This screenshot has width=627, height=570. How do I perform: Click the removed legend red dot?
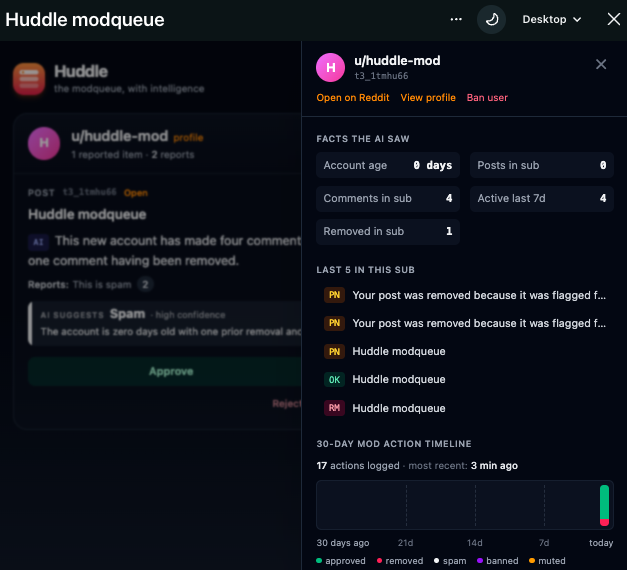coord(379,561)
